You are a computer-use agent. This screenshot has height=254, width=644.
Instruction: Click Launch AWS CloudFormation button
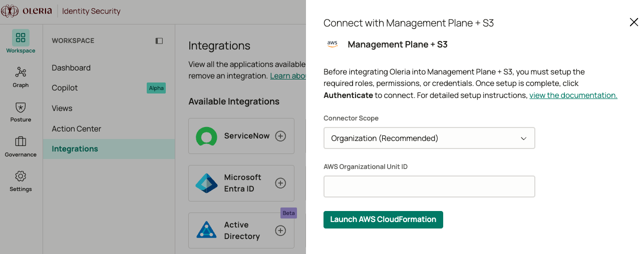coord(383,219)
